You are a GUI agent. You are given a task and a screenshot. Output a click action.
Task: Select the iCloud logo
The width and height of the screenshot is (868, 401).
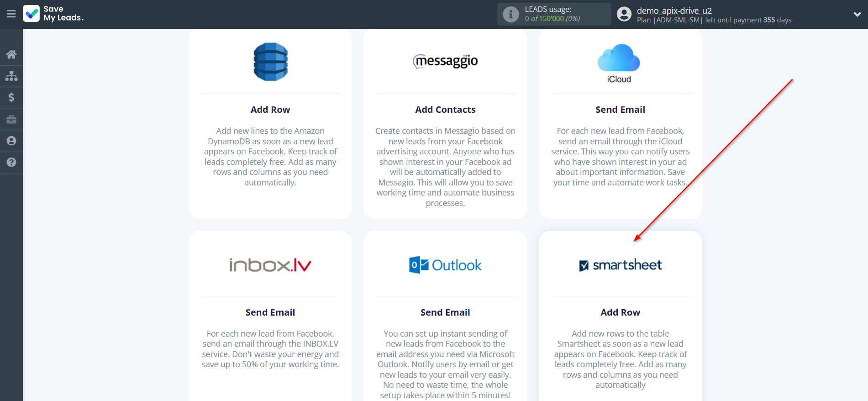point(619,63)
